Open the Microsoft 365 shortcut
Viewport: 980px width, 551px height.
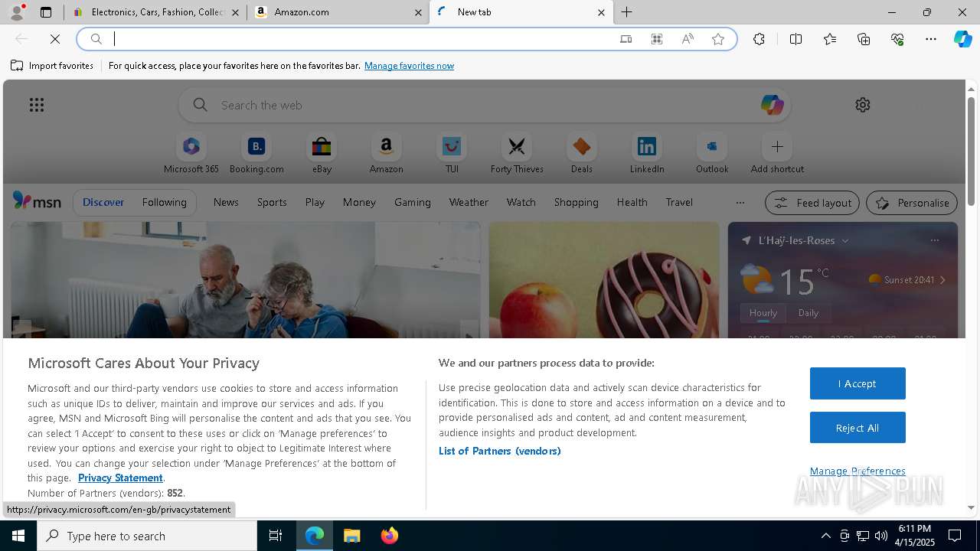point(191,154)
